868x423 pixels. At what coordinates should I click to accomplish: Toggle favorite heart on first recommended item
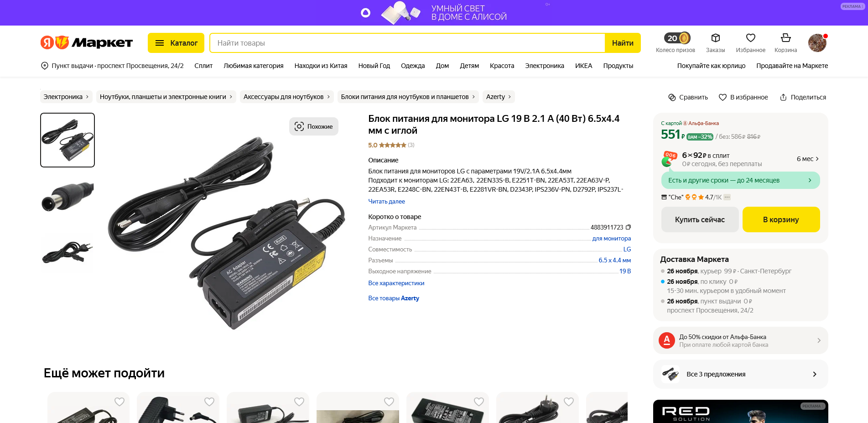120,402
